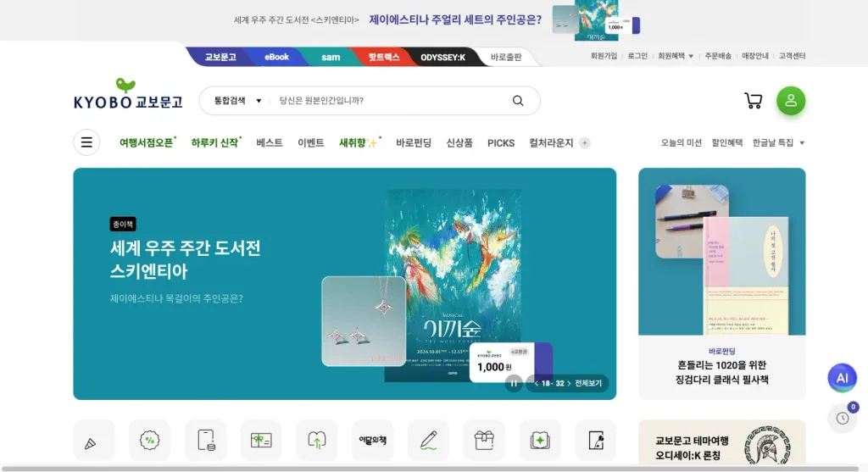The image size is (868, 472).
Task: Expand the 회원혜택 dropdown
Action: pyautogui.click(x=676, y=56)
